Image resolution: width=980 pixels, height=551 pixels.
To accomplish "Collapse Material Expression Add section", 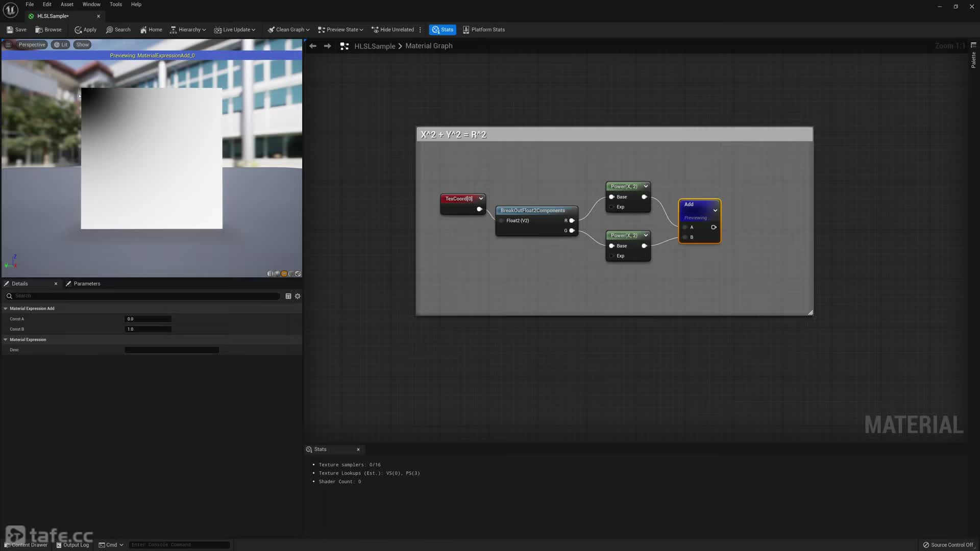I will click(x=6, y=309).
